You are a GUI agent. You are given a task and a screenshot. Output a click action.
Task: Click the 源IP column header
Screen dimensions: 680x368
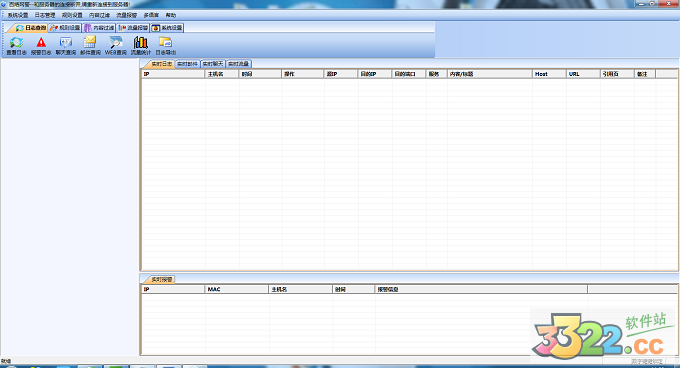341,74
